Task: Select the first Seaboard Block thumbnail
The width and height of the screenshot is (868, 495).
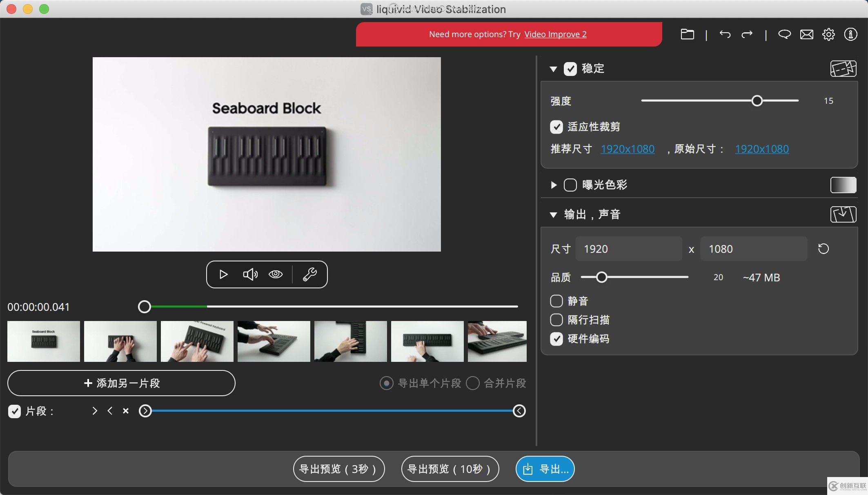Action: [44, 341]
